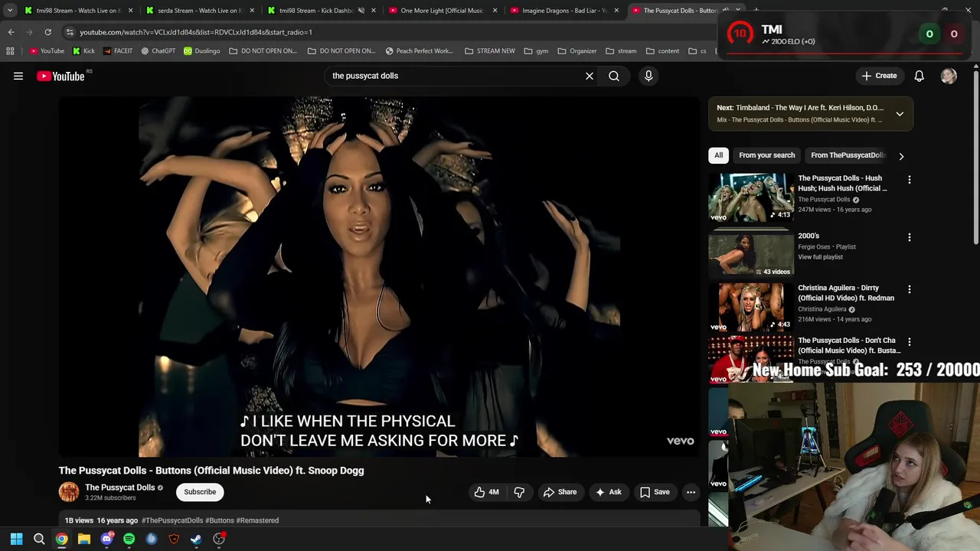
Task: Dislike the Buttons music video
Action: (x=519, y=492)
